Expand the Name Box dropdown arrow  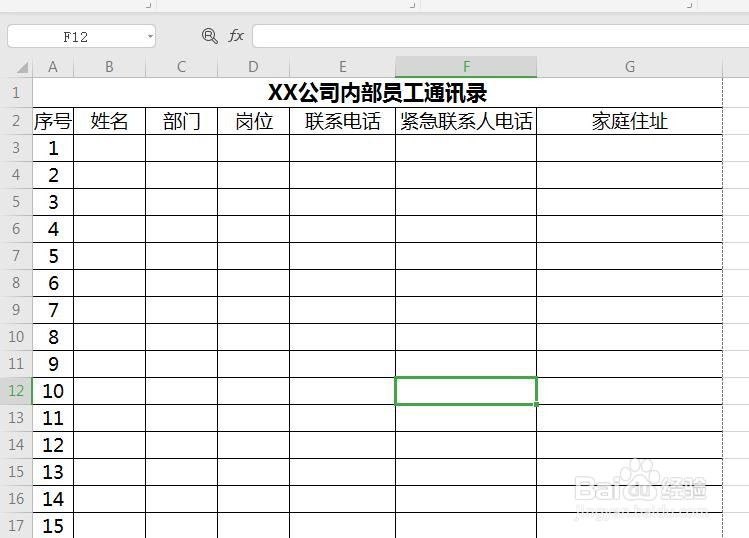click(x=150, y=36)
